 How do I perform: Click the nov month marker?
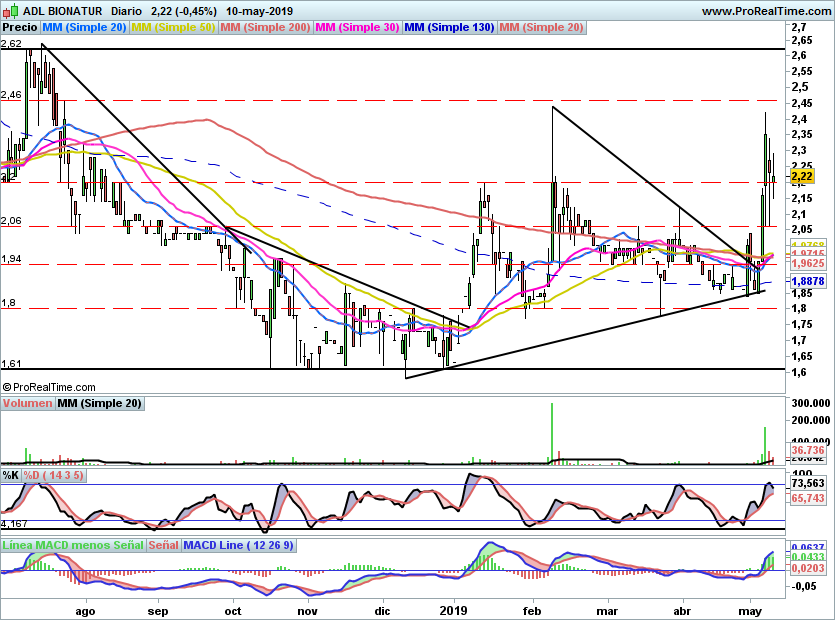(x=307, y=611)
